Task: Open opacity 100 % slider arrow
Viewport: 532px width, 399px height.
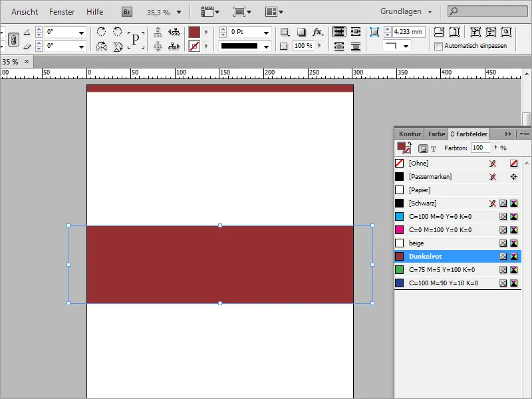Action: point(319,45)
